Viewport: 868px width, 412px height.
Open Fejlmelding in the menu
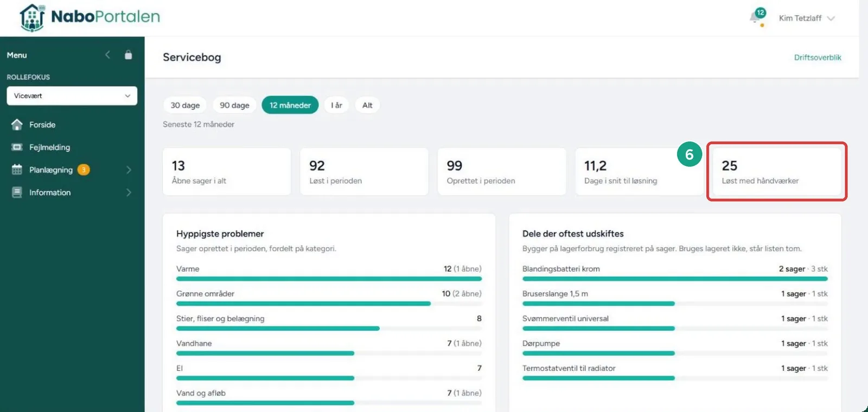tap(49, 147)
